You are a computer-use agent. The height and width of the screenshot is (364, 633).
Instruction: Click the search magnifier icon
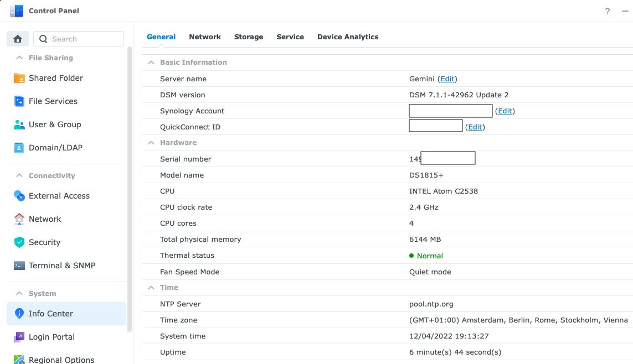pos(43,39)
